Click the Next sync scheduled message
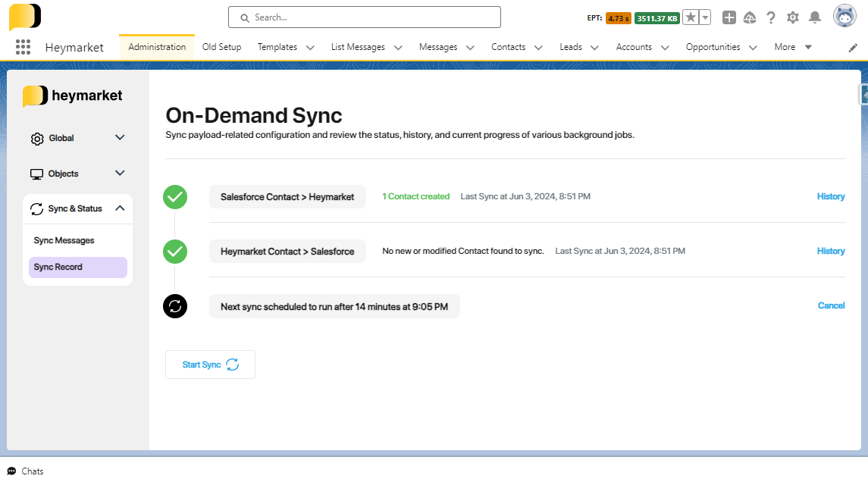 point(334,307)
